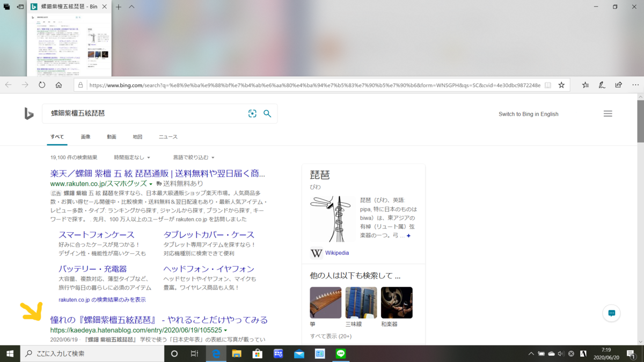The height and width of the screenshot is (362, 644).
Task: Open the 和楽器 related search thumbnail
Action: (397, 302)
